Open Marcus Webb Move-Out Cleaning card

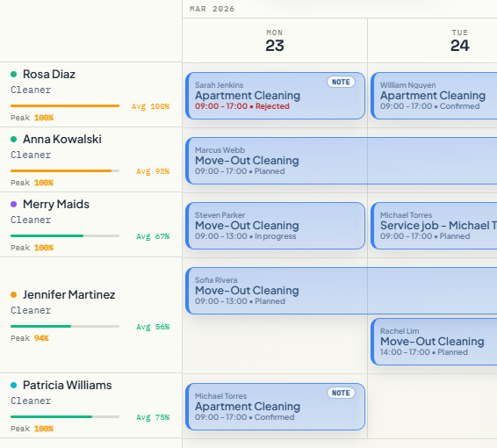341,161
